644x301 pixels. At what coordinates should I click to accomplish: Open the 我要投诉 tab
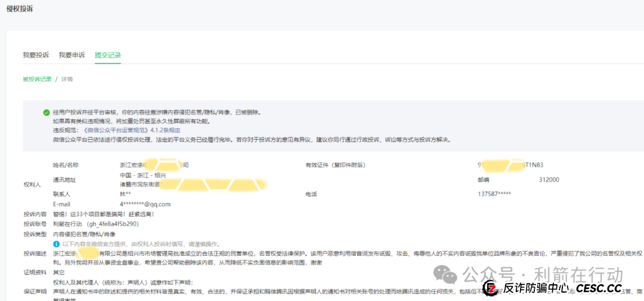(36, 55)
